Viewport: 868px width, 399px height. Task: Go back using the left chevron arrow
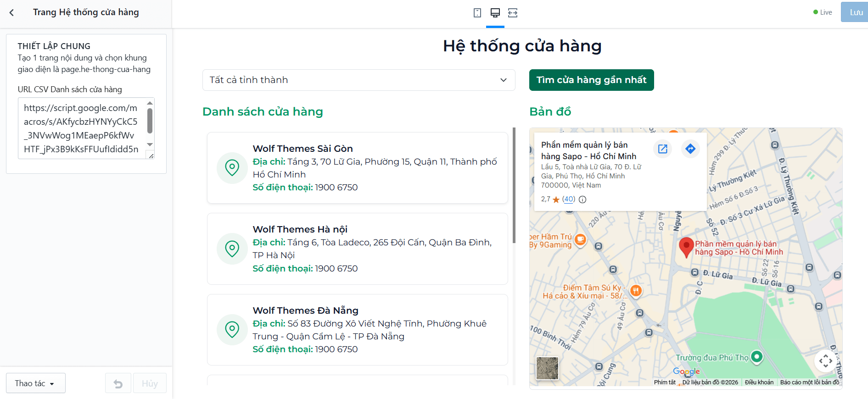(12, 12)
